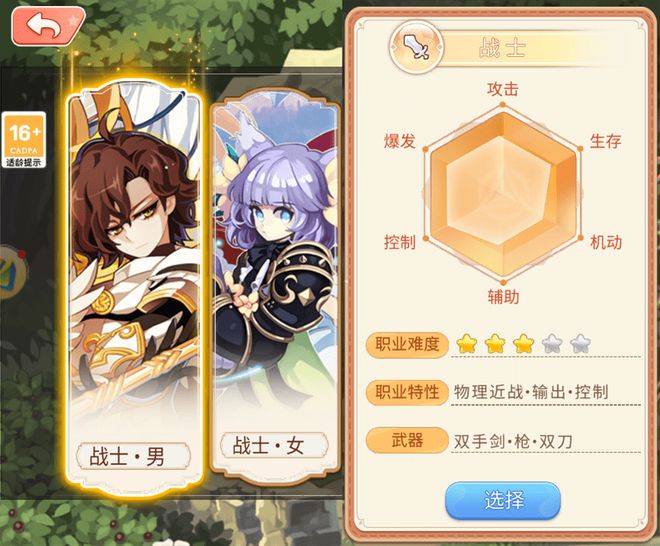This screenshot has width=660, height=546.
Task: Select the 战士·男 character card
Action: pos(135,290)
